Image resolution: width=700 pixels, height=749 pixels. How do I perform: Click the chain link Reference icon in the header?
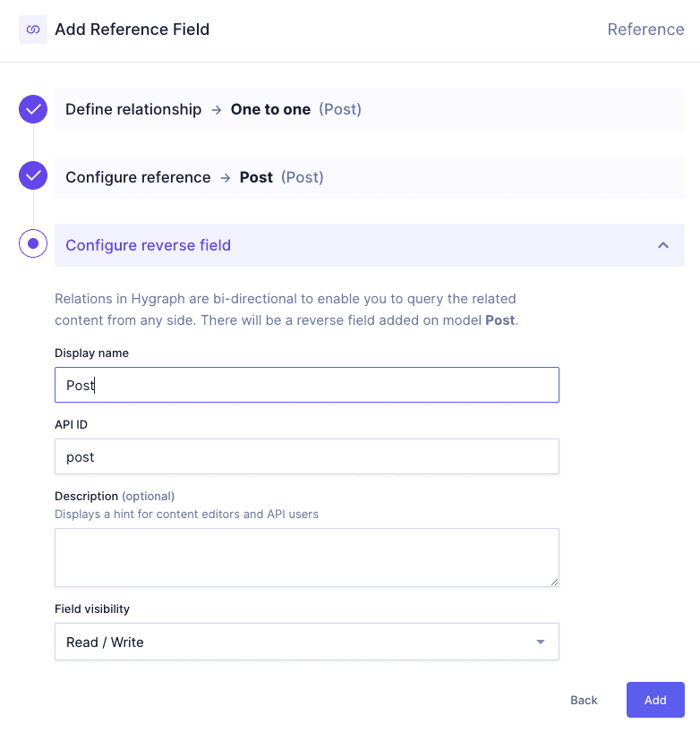click(x=32, y=30)
